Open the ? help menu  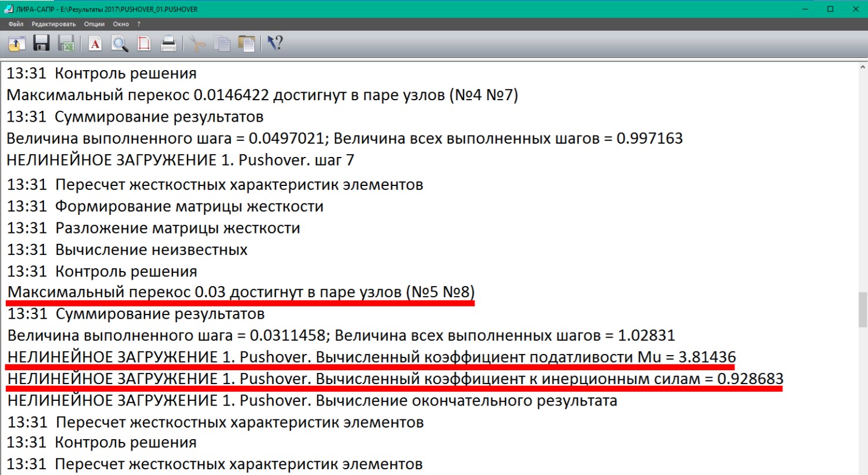pyautogui.click(x=139, y=24)
